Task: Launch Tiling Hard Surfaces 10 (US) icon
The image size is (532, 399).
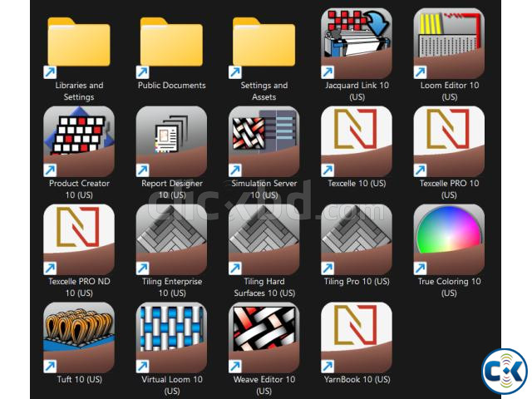Action: pyautogui.click(x=264, y=239)
